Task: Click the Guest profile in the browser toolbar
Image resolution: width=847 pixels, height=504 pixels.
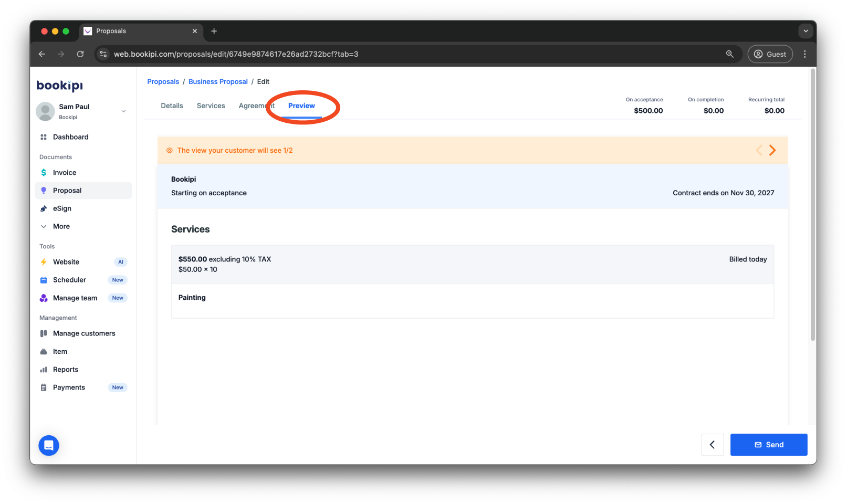Action: [770, 54]
